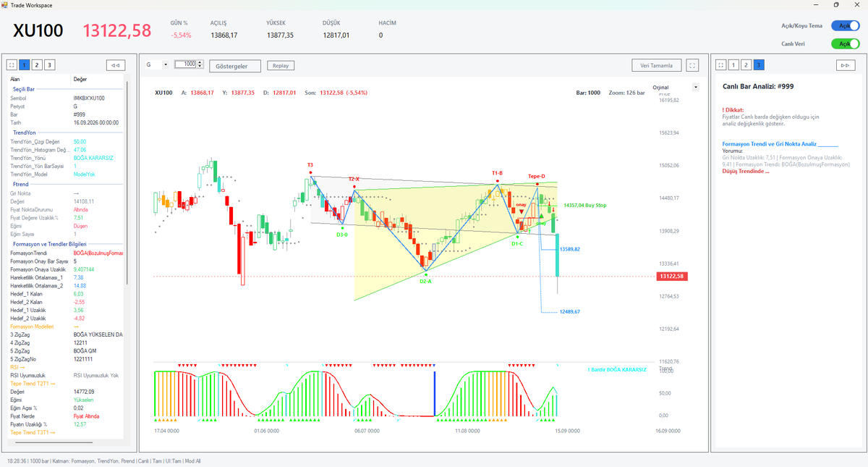Click the blue bar in TrendYön histogram
The height and width of the screenshot is (467, 868).
[x=435, y=394]
